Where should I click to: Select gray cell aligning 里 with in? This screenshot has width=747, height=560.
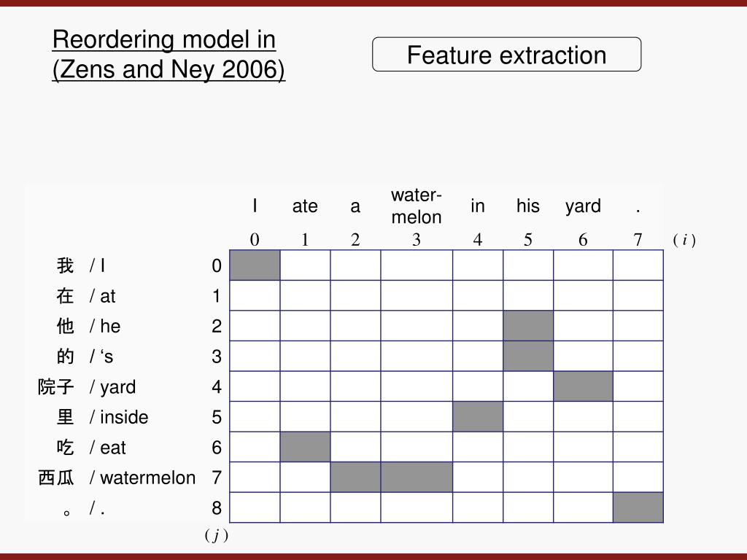[x=478, y=416]
